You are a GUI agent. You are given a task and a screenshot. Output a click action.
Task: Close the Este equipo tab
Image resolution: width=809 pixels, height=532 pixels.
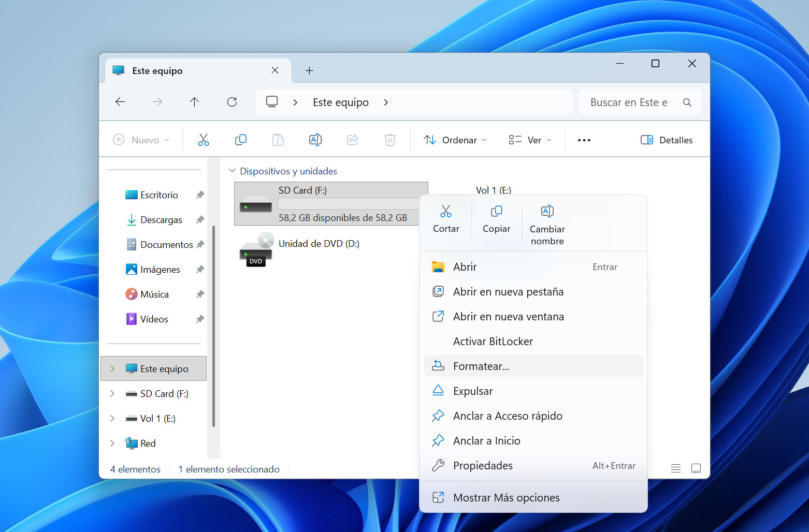click(x=275, y=70)
